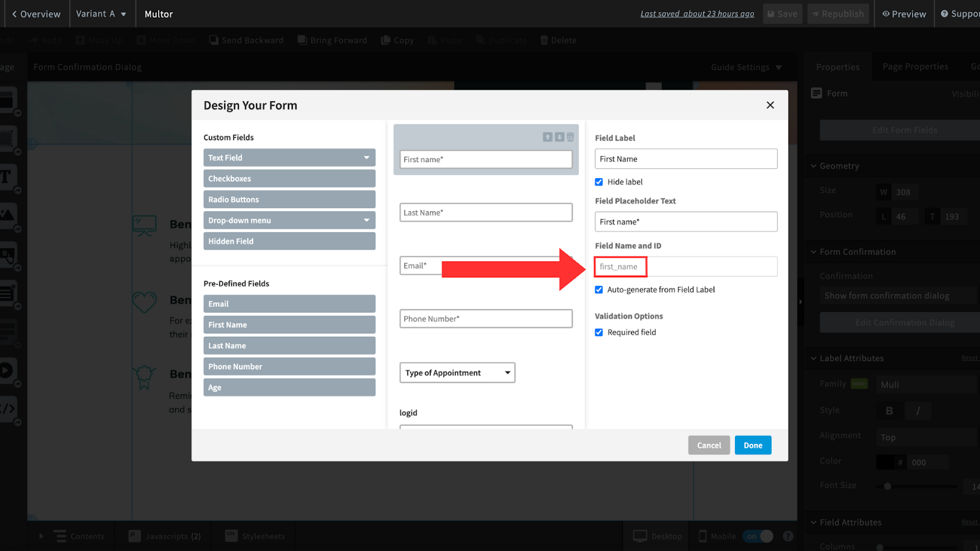Open the Javascripts tab at the bottom
Image resolution: width=980 pixels, height=551 pixels.
click(164, 536)
